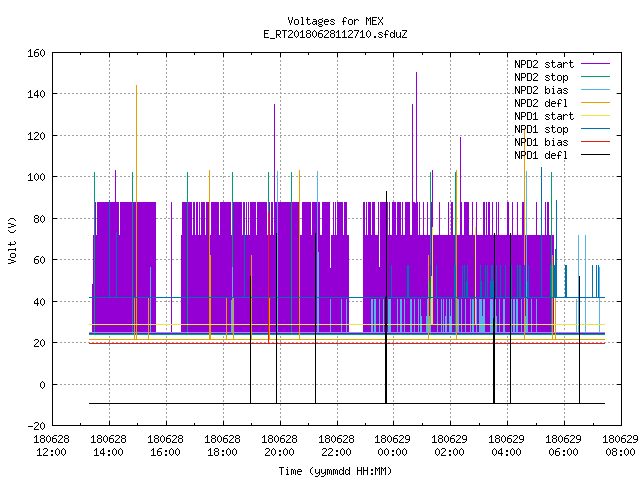Click the y-axis tick value 40
This screenshot has width=640, height=480.
(x=39, y=302)
